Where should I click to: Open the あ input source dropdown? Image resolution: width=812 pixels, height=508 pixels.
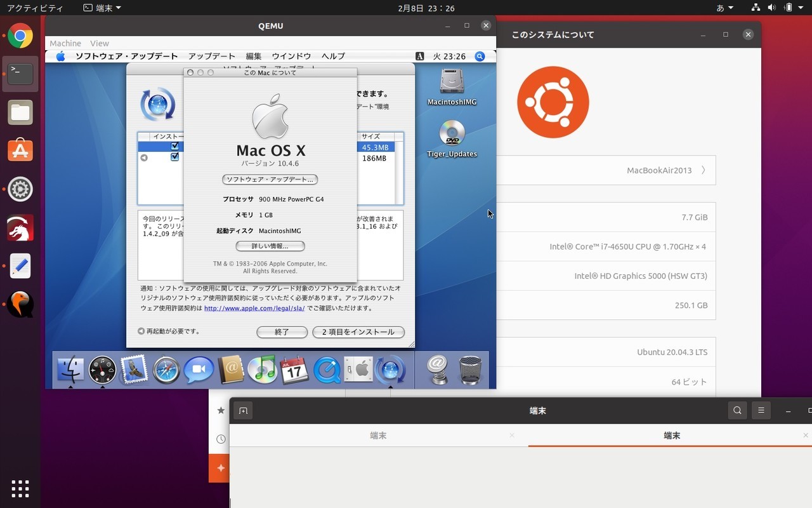click(725, 8)
